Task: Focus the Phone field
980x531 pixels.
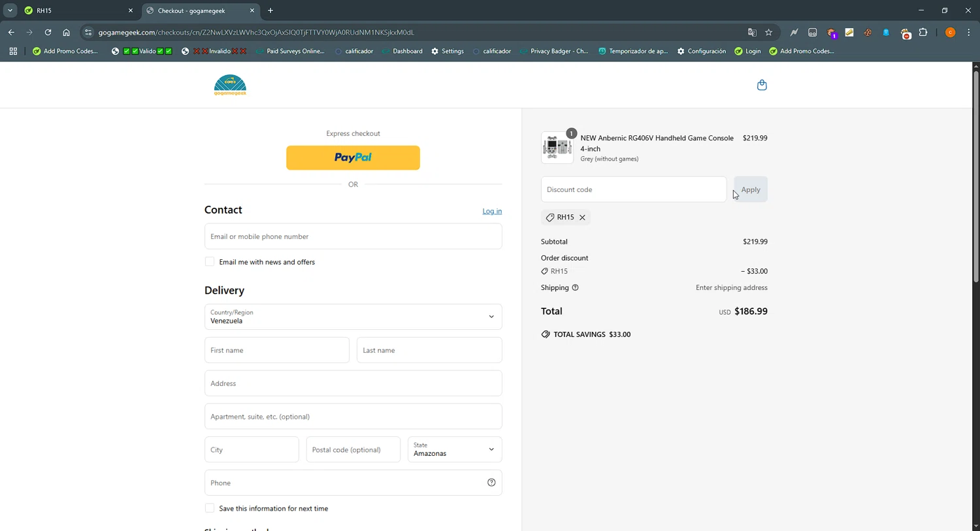Action: tap(353, 483)
